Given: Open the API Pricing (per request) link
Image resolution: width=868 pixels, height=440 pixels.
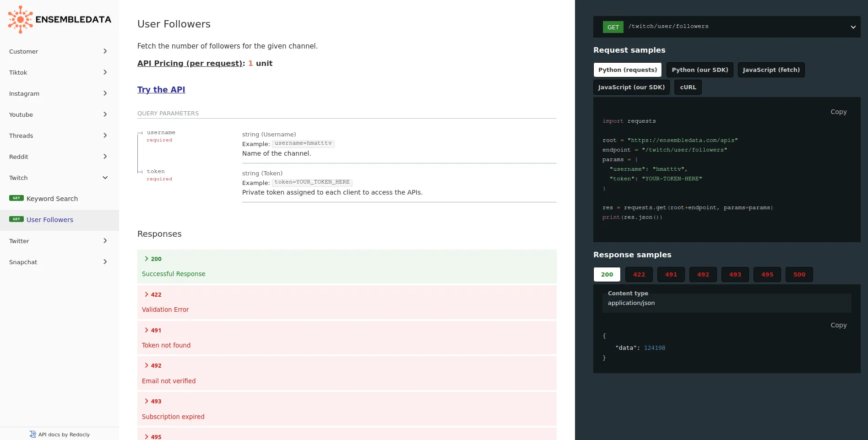Looking at the screenshot, I should (190, 63).
